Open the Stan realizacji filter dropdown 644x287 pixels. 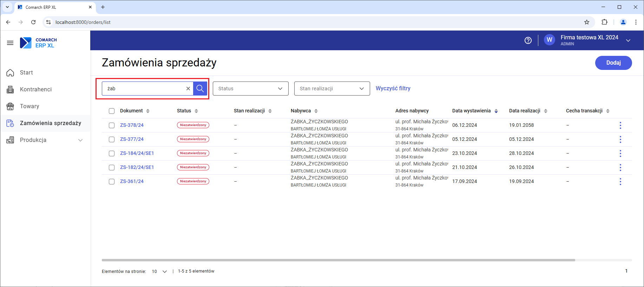[x=332, y=89]
